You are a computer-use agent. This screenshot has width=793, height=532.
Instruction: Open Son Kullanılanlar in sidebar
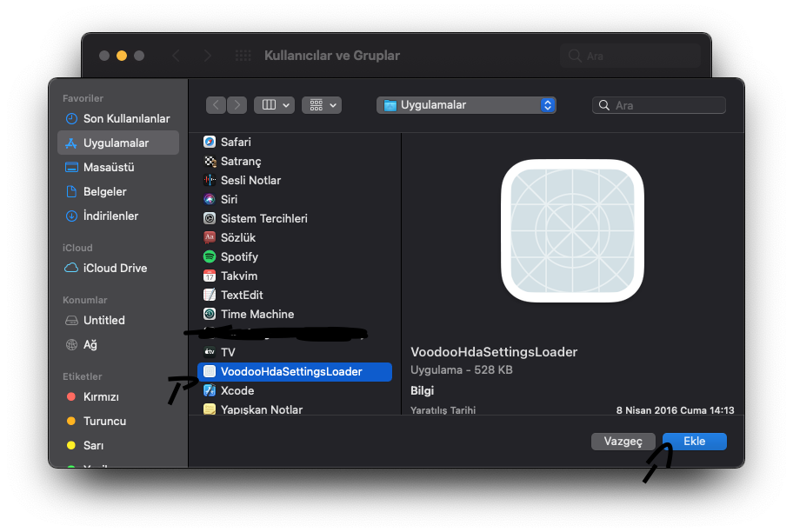point(126,118)
